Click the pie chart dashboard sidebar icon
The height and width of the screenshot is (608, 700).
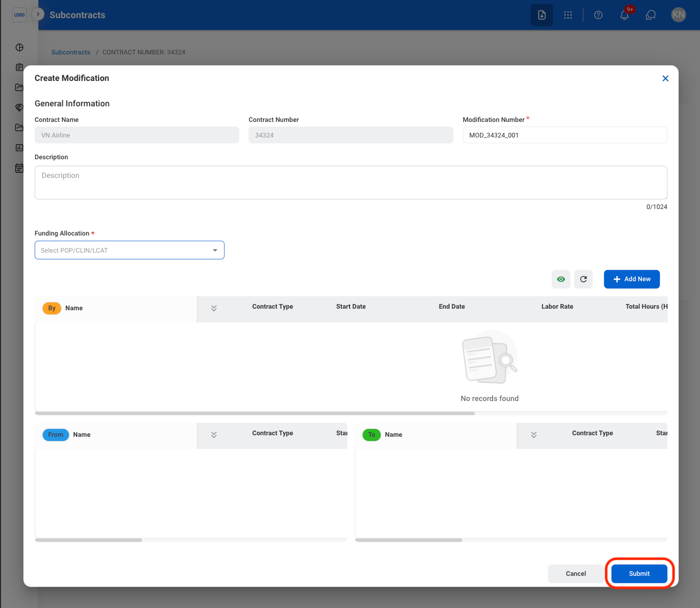(x=19, y=47)
